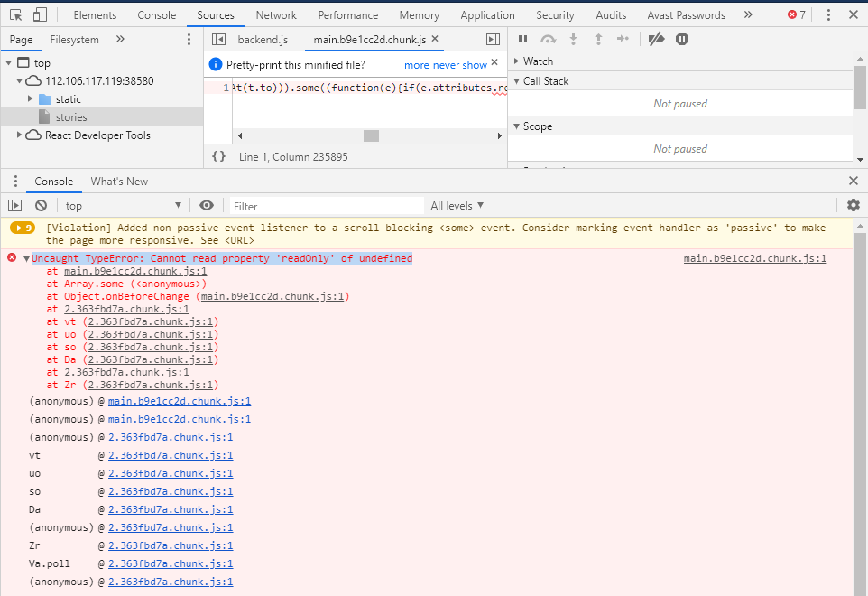Dismiss the pretty-print infobar

pos(494,62)
